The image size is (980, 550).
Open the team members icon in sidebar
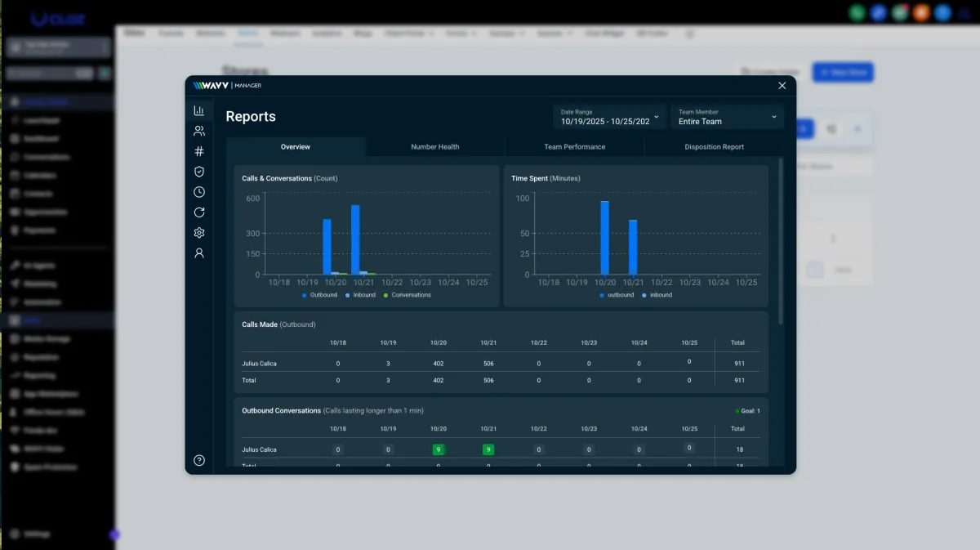coord(198,131)
